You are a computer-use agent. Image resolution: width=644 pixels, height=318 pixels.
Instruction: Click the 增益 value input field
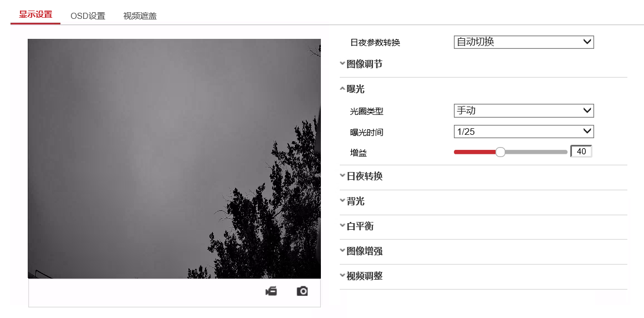coord(581,152)
